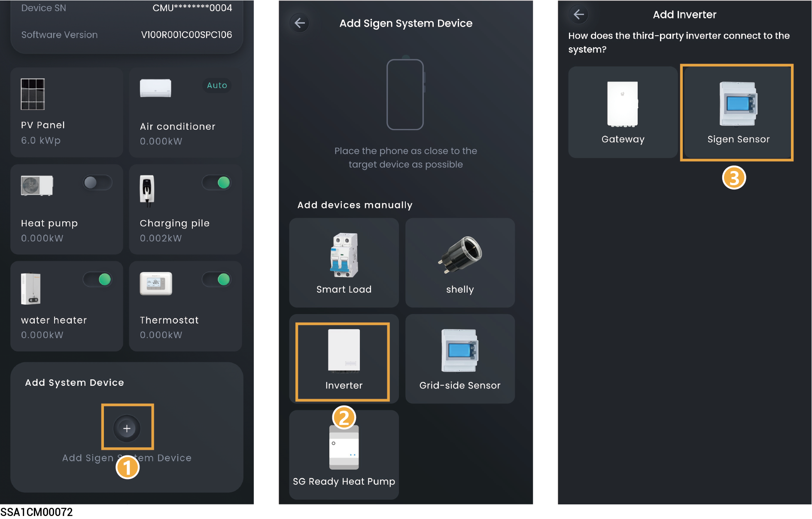Go back from Add Inverter screen
Screen dimensions: 812x519
click(x=578, y=15)
